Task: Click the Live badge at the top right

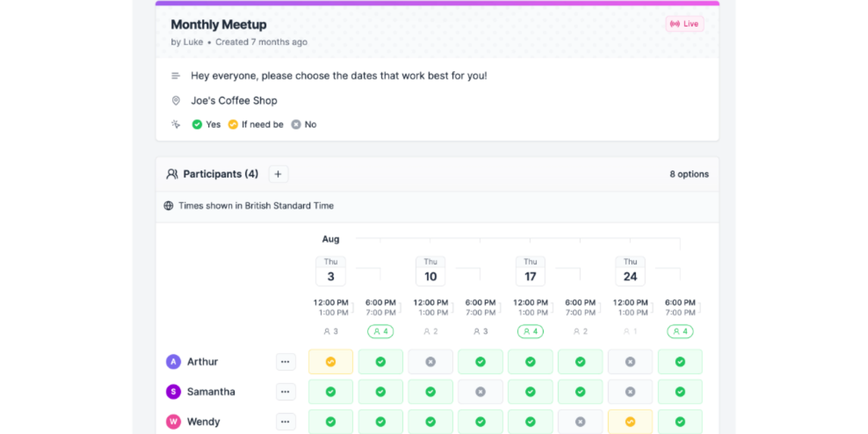Action: 685,24
